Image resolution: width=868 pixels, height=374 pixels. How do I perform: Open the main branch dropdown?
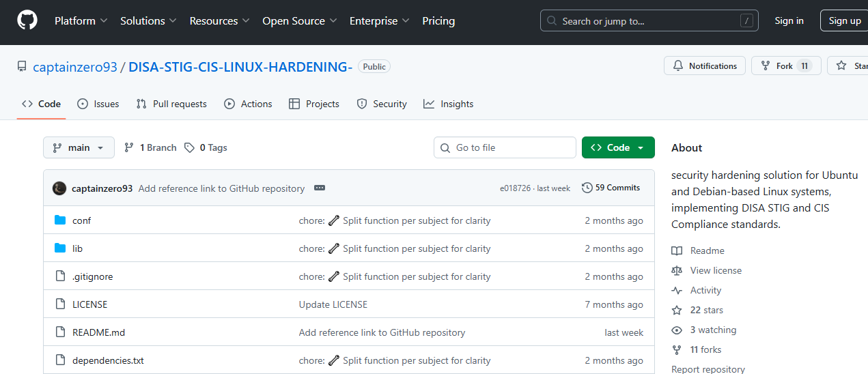[79, 147]
